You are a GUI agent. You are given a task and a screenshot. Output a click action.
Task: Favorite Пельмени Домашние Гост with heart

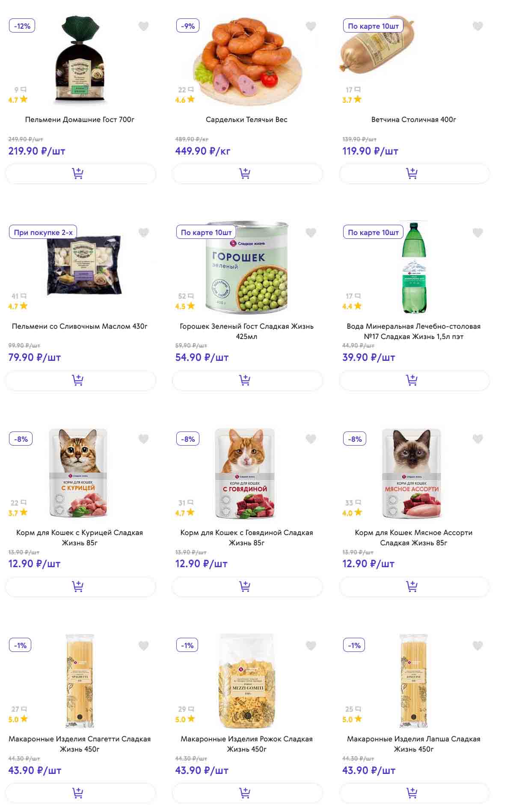[x=144, y=27]
